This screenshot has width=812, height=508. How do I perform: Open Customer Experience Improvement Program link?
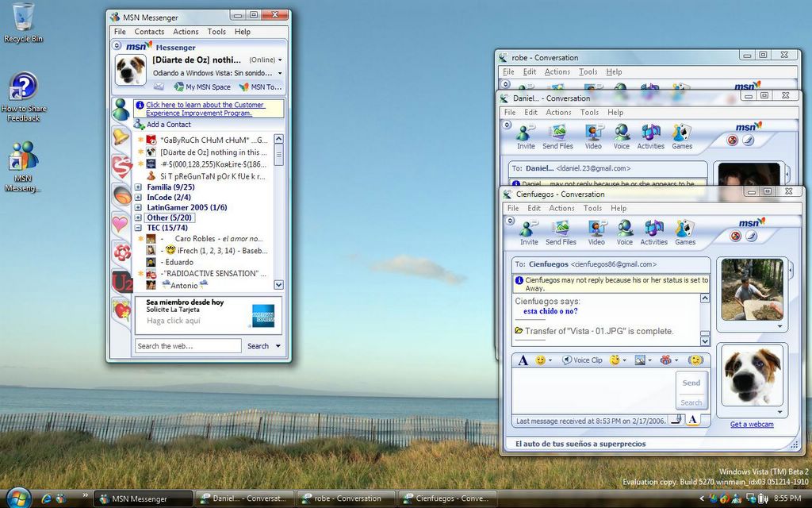pos(205,109)
